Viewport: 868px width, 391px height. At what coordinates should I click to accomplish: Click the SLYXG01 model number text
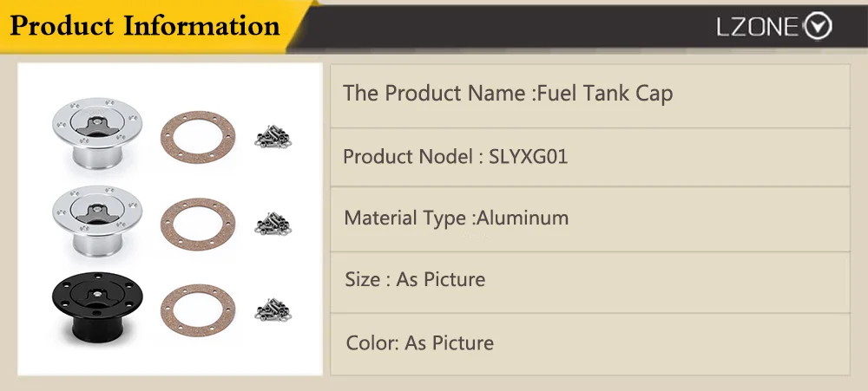coord(529,157)
